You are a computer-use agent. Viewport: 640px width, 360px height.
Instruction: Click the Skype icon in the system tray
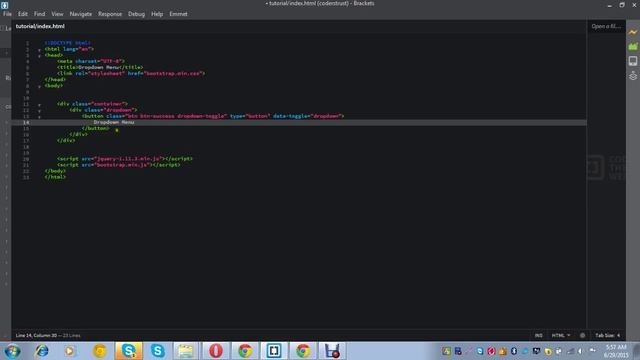tap(480, 351)
